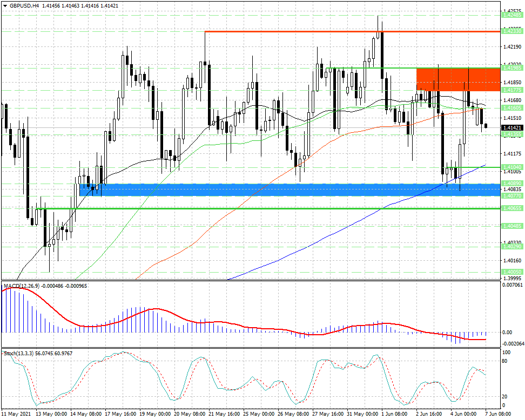Click the Stochastic scale value 20

[505, 397]
